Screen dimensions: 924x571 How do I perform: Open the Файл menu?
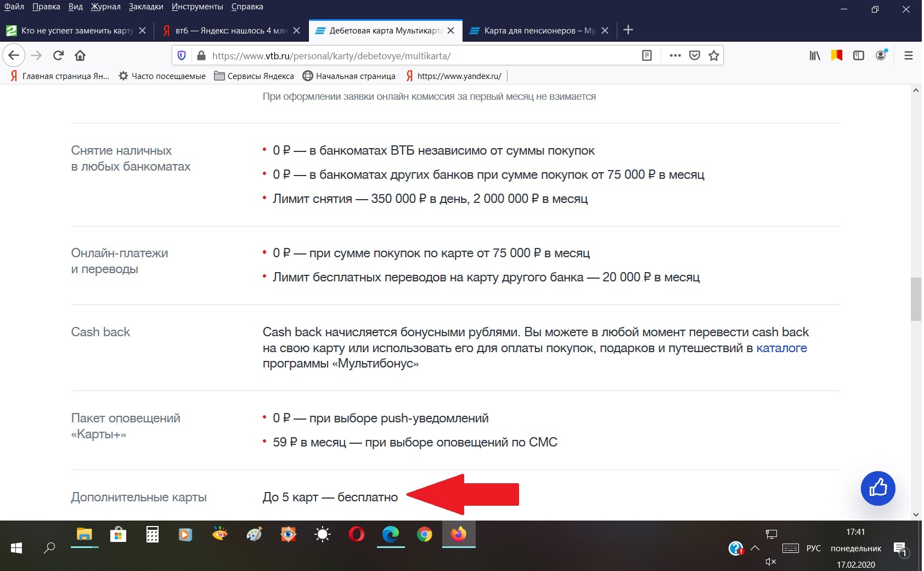pos(14,7)
